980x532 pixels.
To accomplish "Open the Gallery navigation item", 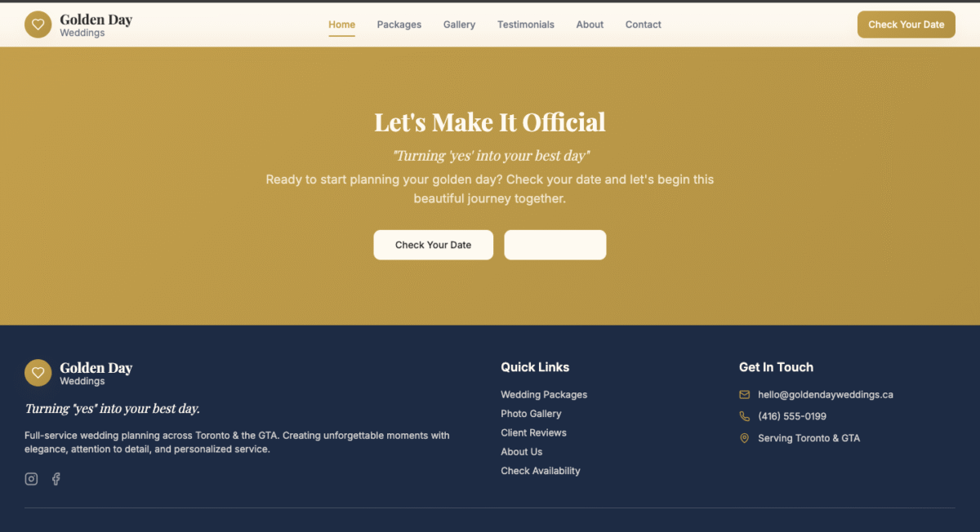I will 459,24.
